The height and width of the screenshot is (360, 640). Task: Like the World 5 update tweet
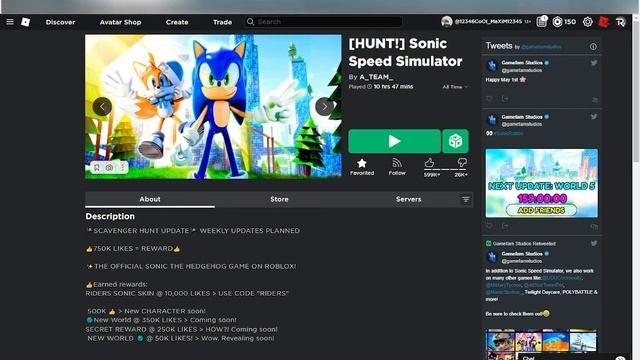coord(489,226)
